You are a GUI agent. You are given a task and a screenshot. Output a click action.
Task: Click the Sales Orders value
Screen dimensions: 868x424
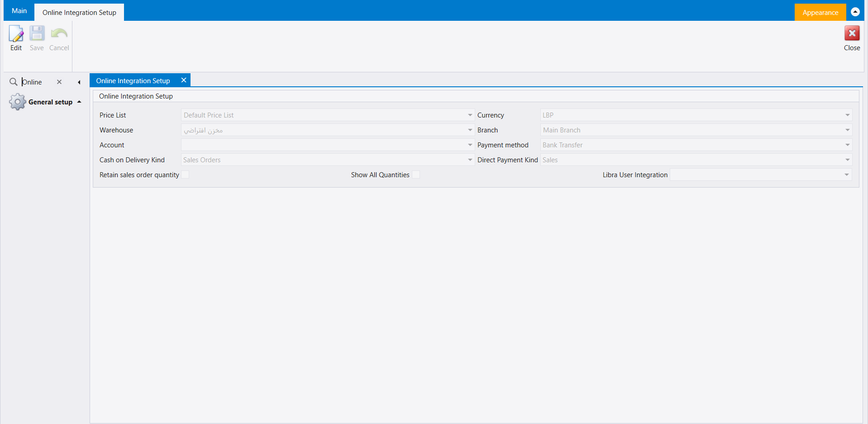point(202,160)
